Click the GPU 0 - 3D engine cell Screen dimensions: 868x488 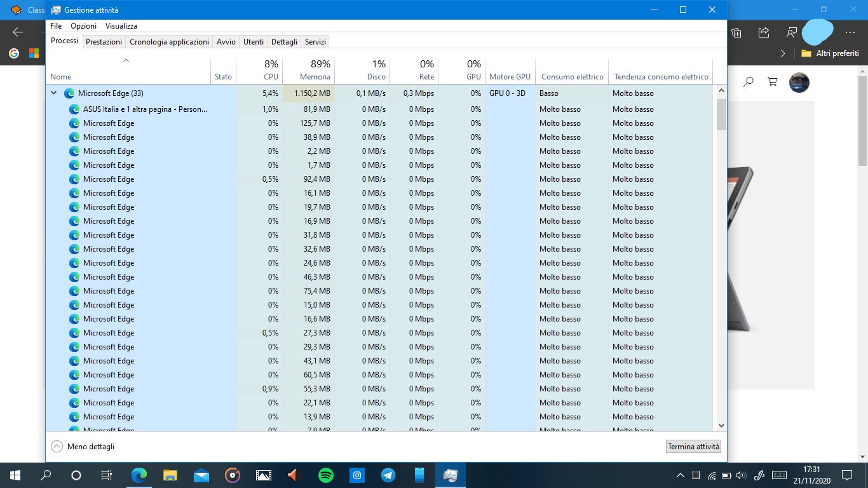click(510, 93)
